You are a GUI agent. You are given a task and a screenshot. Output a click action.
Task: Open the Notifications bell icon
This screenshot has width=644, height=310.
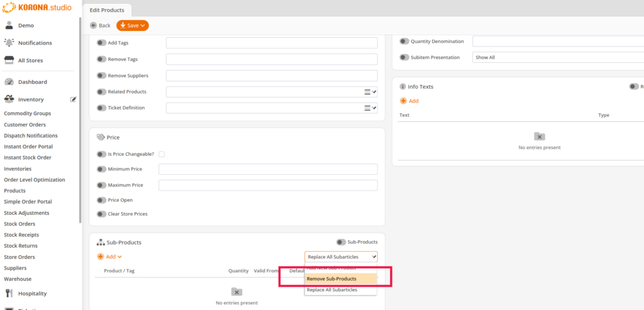9,43
